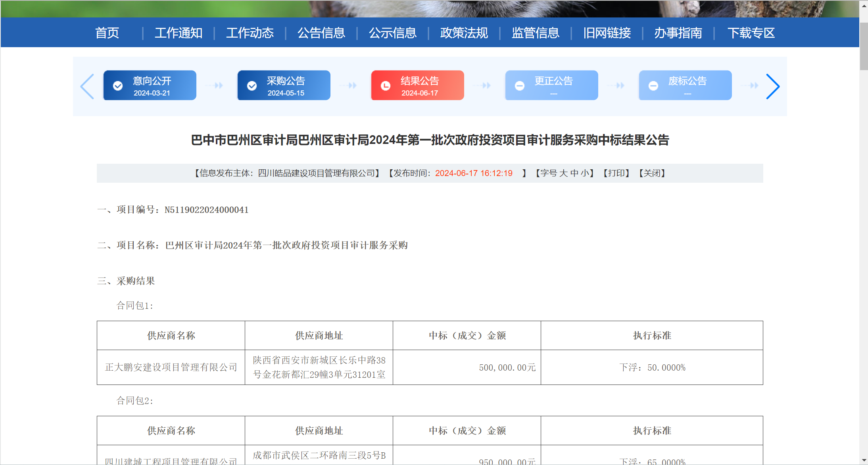This screenshot has height=465, width=868.
Task: Click the minus icon on 废标公告 step
Action: point(653,86)
